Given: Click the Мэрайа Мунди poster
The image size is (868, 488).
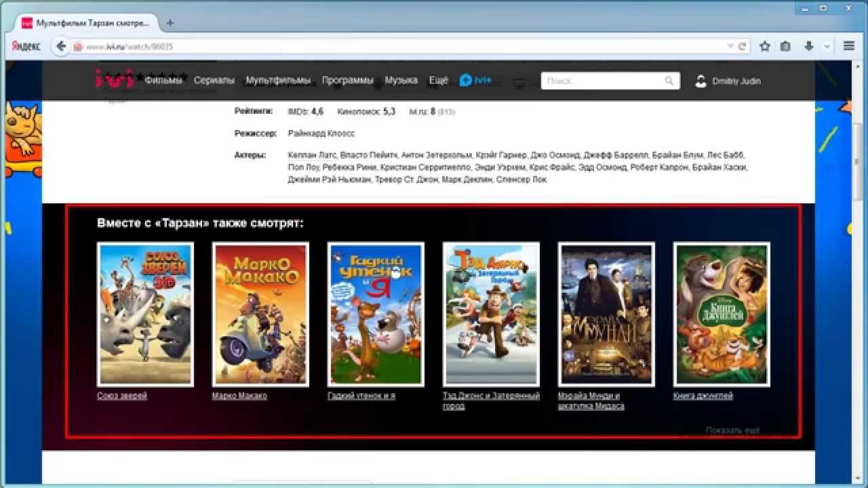Looking at the screenshot, I should click(607, 314).
